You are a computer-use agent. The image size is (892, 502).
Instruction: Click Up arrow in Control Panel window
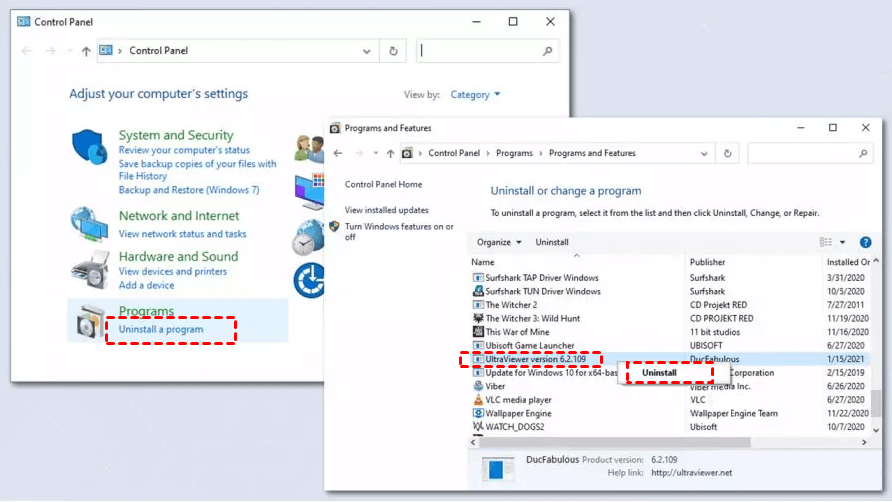[x=86, y=51]
